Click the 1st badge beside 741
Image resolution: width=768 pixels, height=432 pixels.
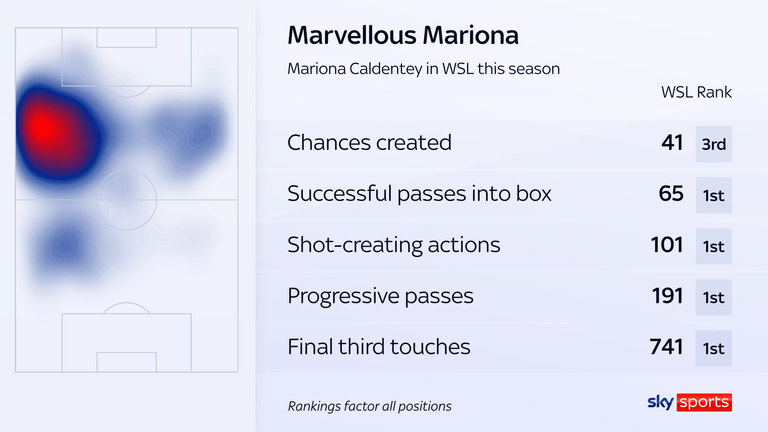(x=714, y=348)
